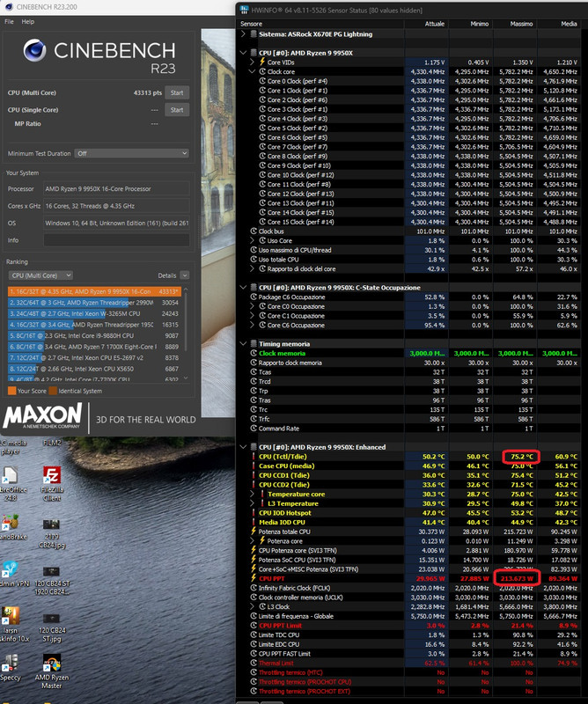This screenshot has width=588, height=704.
Task: Collapse the Timing memoria group
Action: 243,344
